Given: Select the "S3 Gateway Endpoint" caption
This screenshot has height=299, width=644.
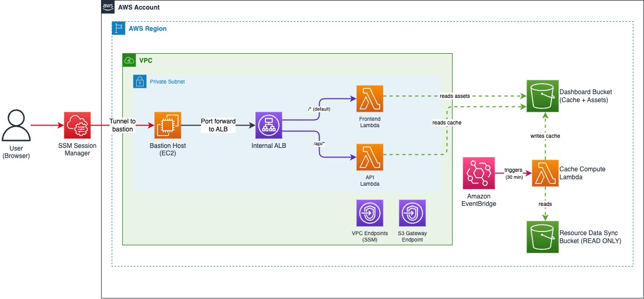Looking at the screenshot, I should [412, 237].
